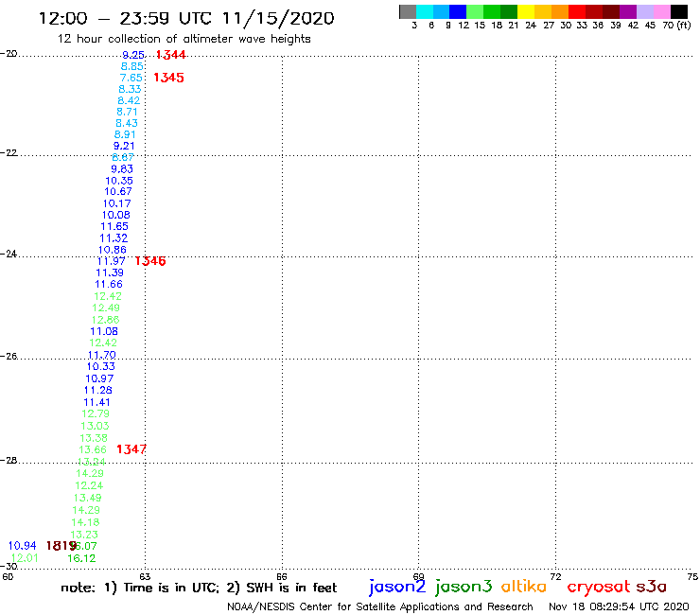700x615 pixels.
Task: Click the red time label 1346
Action: click(x=150, y=261)
